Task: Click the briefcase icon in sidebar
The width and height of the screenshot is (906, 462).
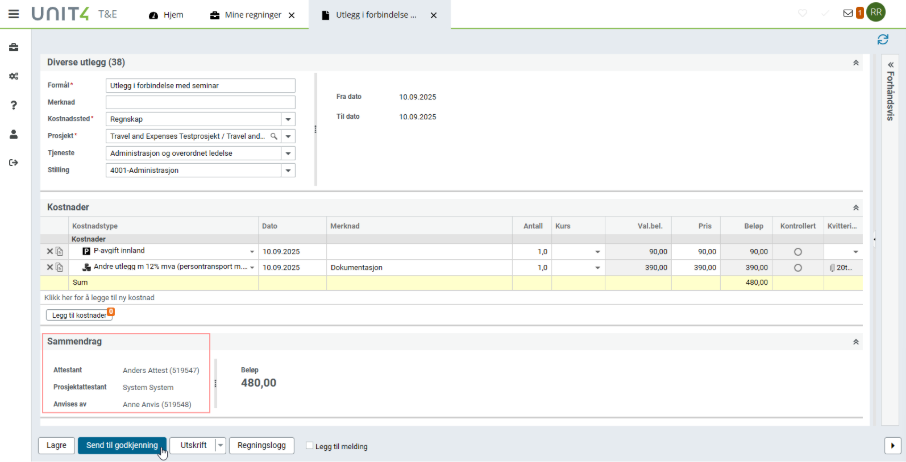Action: click(x=14, y=47)
